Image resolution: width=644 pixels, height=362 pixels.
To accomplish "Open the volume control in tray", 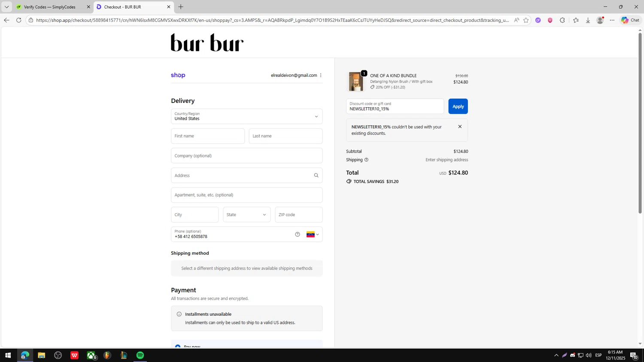I will click(x=589, y=355).
